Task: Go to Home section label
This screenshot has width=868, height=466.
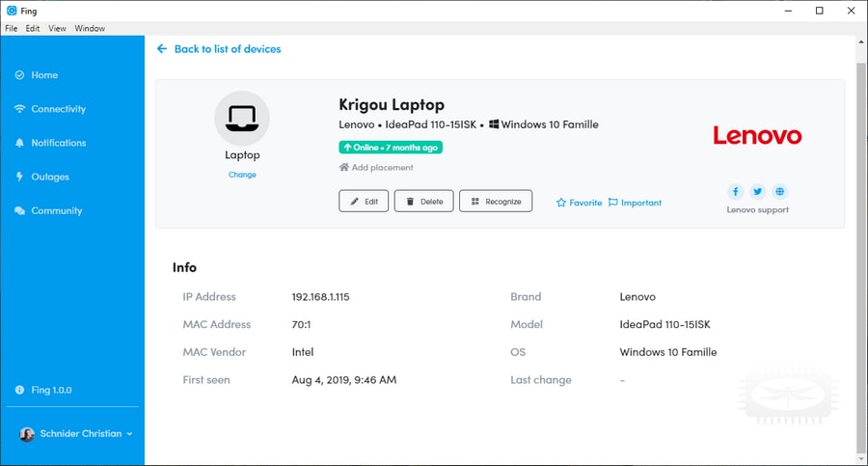Action: (44, 75)
